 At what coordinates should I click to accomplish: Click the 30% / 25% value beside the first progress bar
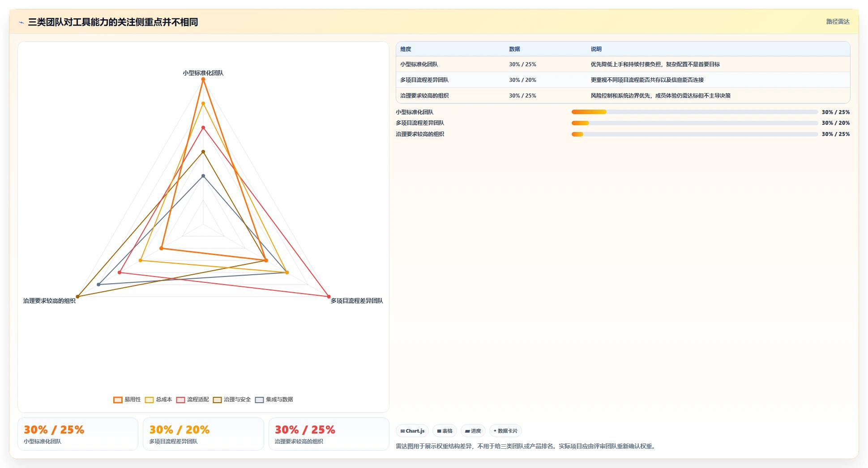tap(836, 112)
